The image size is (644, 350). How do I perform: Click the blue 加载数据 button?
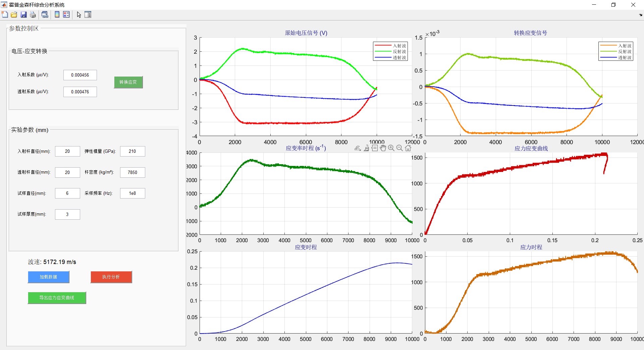(x=48, y=277)
